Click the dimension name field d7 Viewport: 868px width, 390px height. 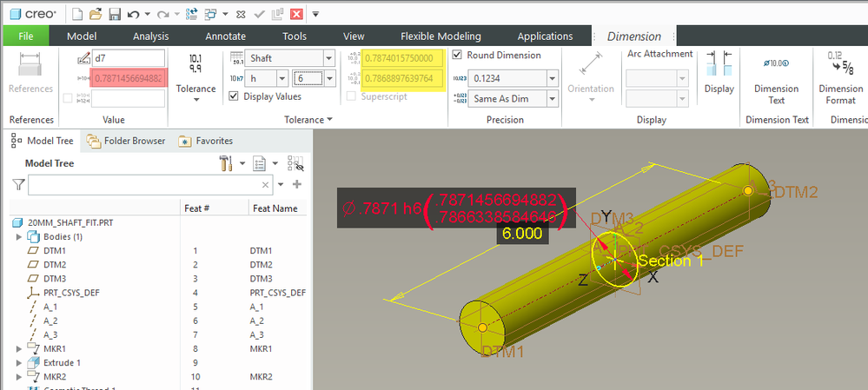(x=129, y=58)
